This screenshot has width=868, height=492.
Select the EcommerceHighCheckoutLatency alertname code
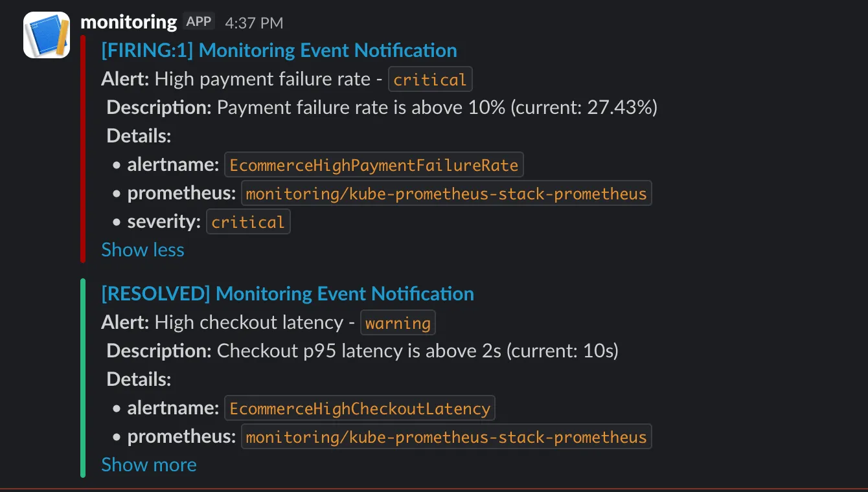click(x=360, y=408)
